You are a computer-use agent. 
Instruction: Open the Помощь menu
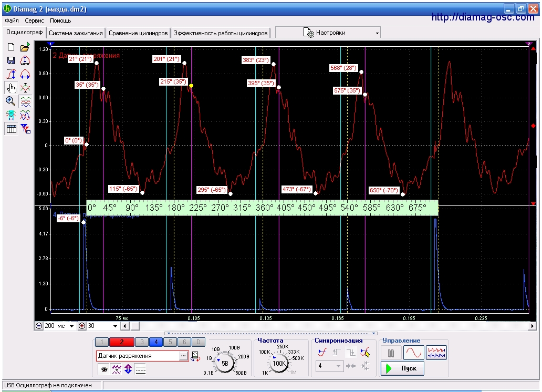point(60,20)
